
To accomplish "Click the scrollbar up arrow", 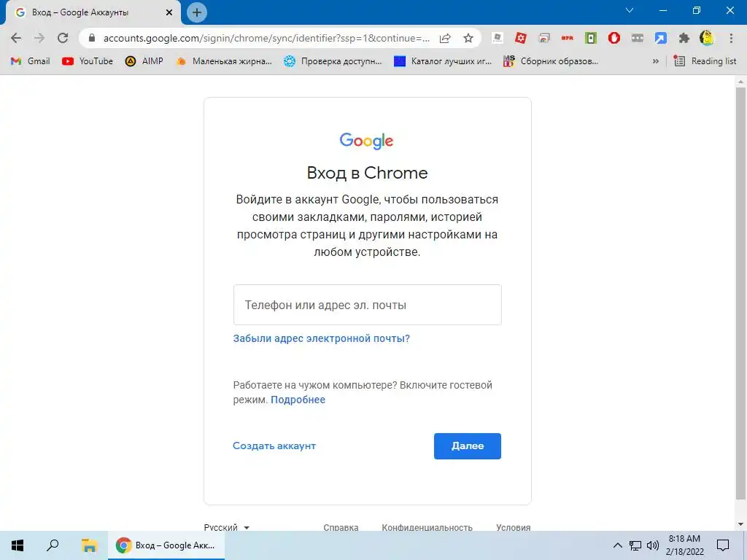I will tap(740, 82).
